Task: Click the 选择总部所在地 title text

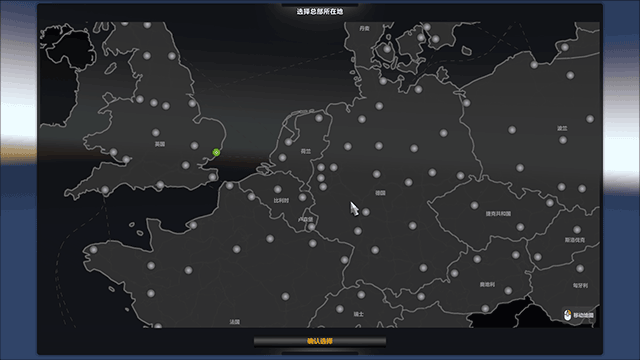Action: [320, 11]
